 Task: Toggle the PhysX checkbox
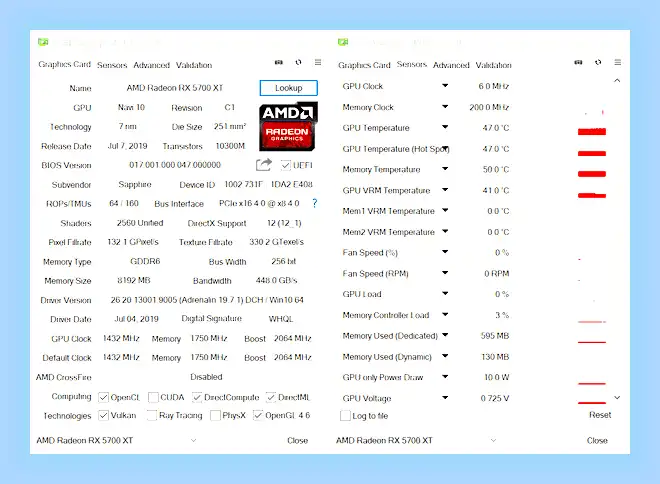pos(215,415)
